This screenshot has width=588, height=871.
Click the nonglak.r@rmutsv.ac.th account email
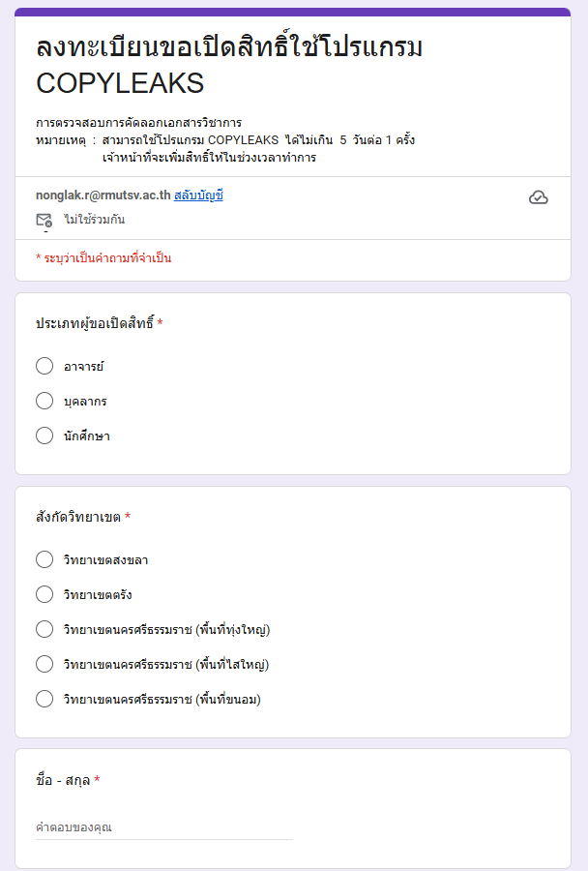pos(103,195)
